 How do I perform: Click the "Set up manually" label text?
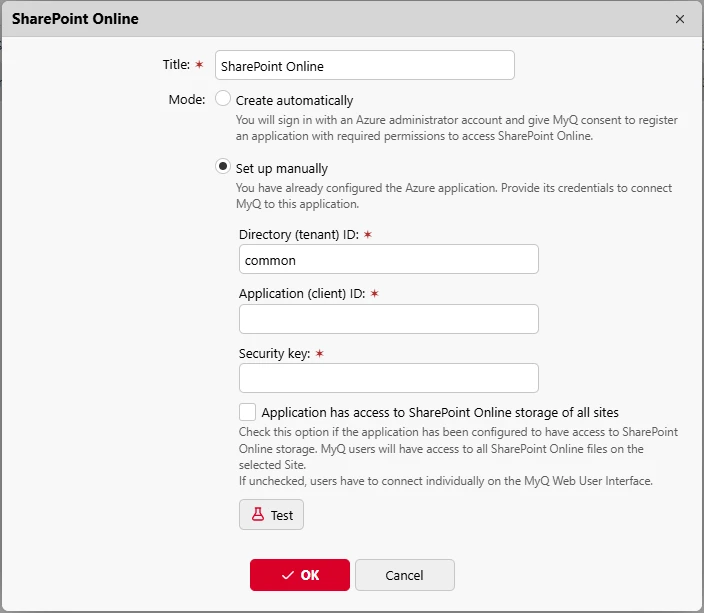click(x=281, y=168)
